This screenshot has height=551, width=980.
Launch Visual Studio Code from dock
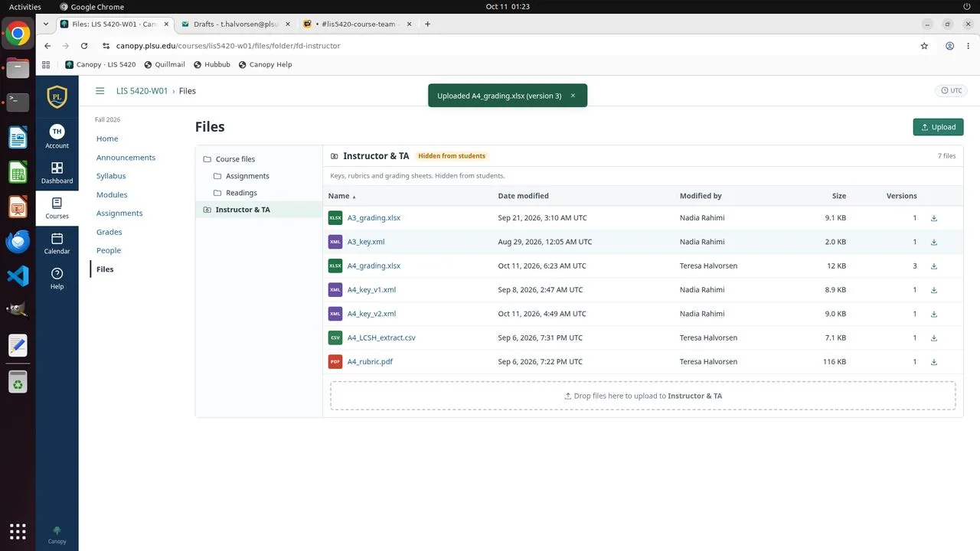click(18, 275)
